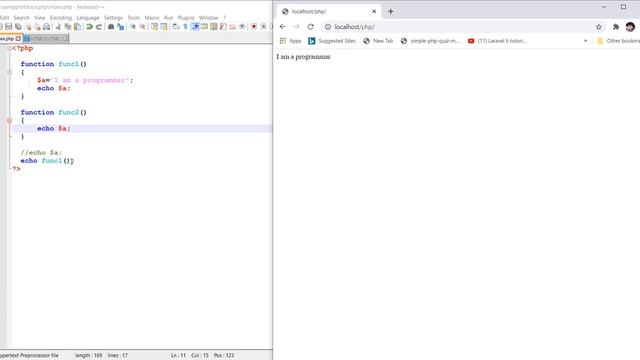Open Find with the binoculars icon
640x360 pixels.
tap(111, 27)
